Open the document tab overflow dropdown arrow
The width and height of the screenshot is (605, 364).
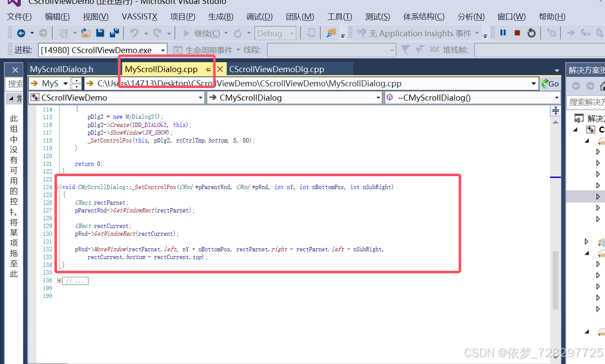click(557, 70)
